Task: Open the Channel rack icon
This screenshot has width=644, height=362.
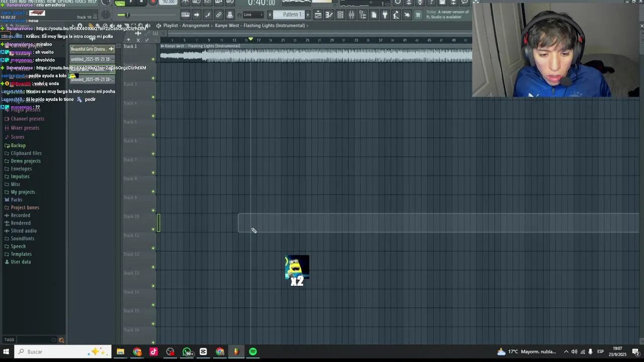Action: click(340, 15)
